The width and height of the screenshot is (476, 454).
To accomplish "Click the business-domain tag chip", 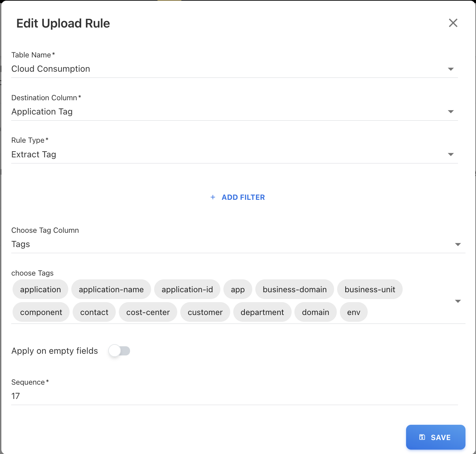I will pyautogui.click(x=294, y=290).
